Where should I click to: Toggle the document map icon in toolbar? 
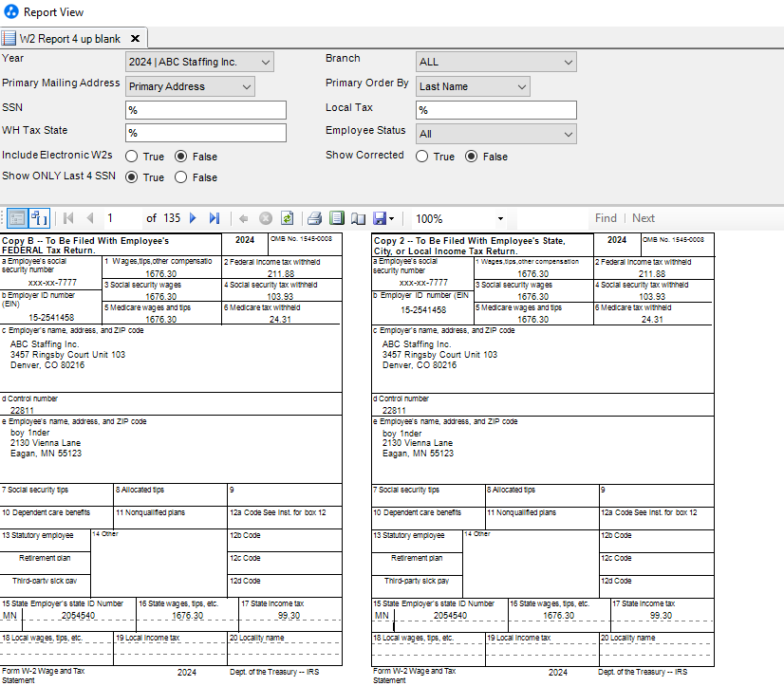39,218
